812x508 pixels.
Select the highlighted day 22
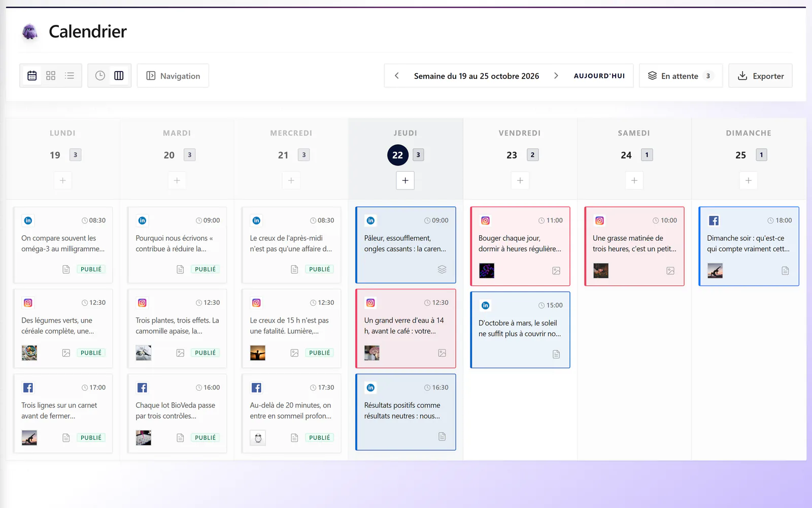pos(397,155)
